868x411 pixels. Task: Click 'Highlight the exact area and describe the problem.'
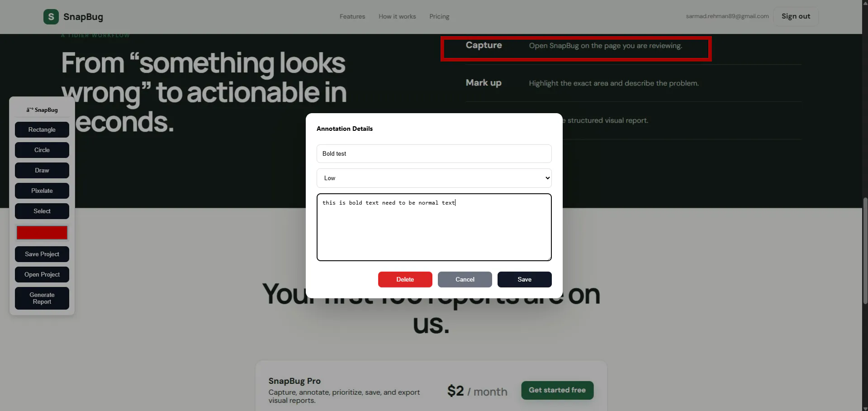point(614,83)
